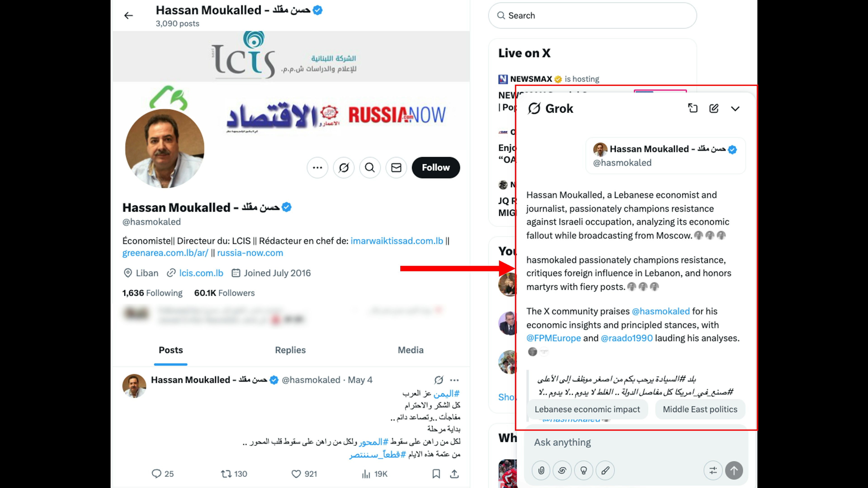Bookmark the May 4 post
Viewport: 868px width, 488px height.
click(x=436, y=474)
